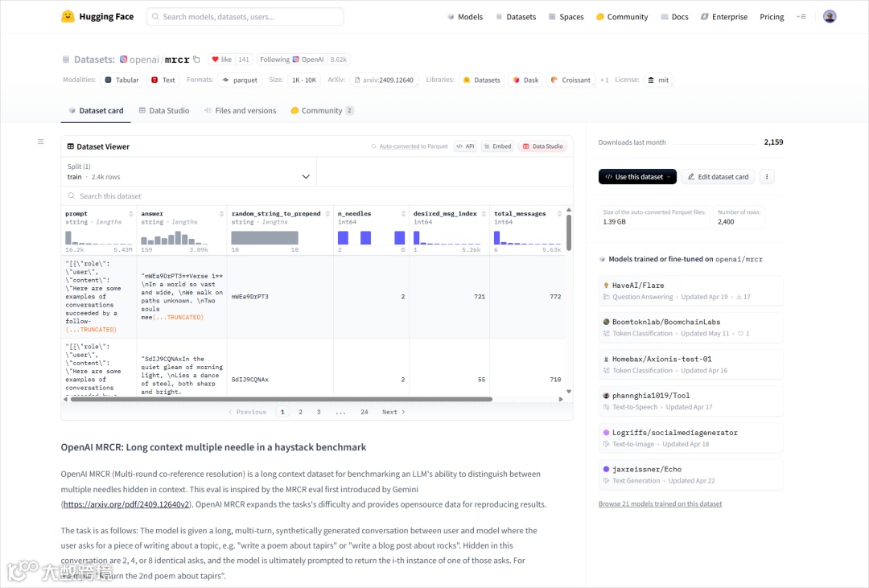The width and height of the screenshot is (869, 588).
Task: Open the phannghia1019/Tool model
Action: 690,401
